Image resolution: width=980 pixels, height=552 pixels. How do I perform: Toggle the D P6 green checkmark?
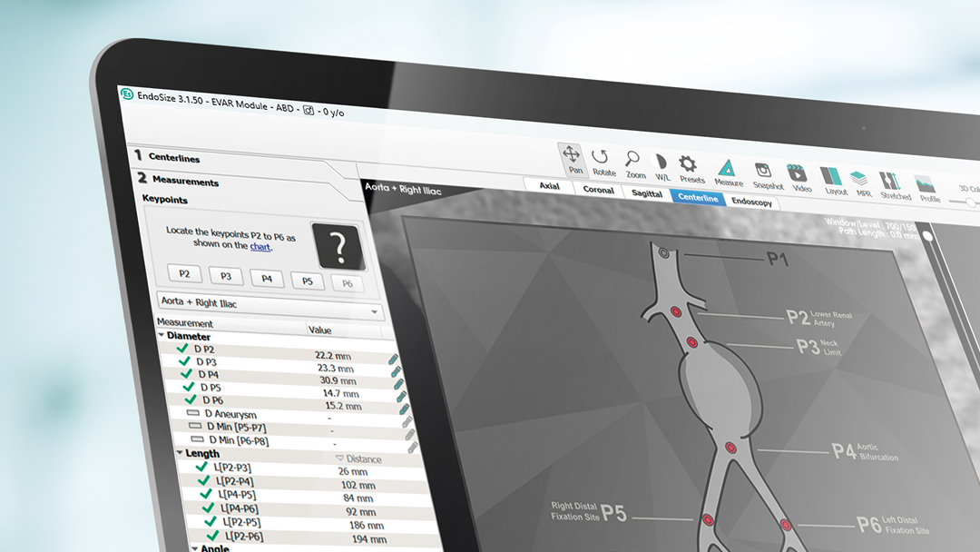pos(191,399)
